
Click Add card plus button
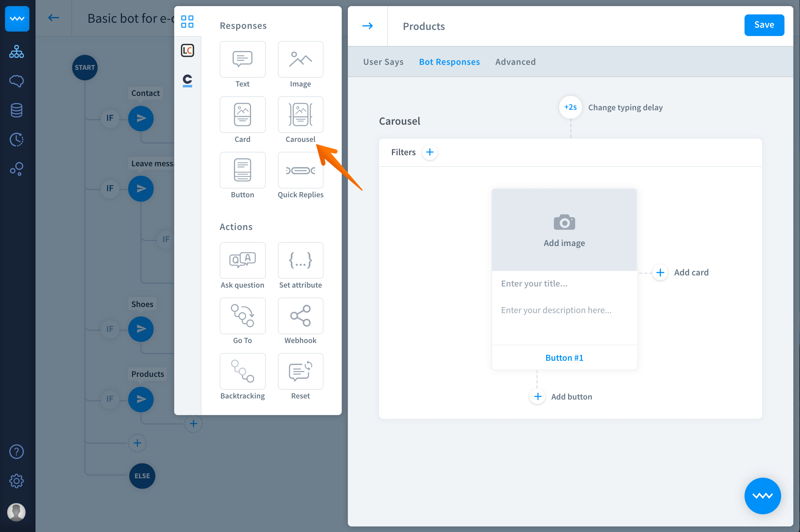[x=660, y=272]
